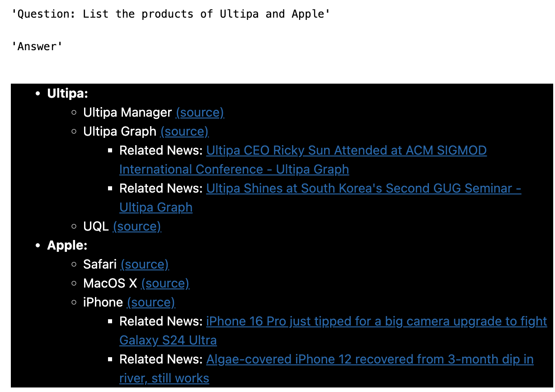Viewport: 555px width, 392px height.
Task: Click the MacOS X product name
Action: point(110,283)
